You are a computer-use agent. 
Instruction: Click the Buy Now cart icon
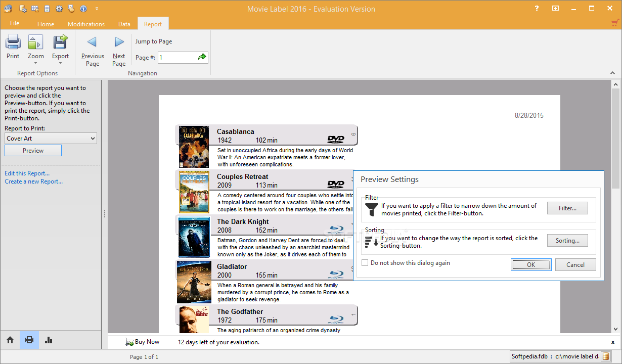[x=129, y=342]
